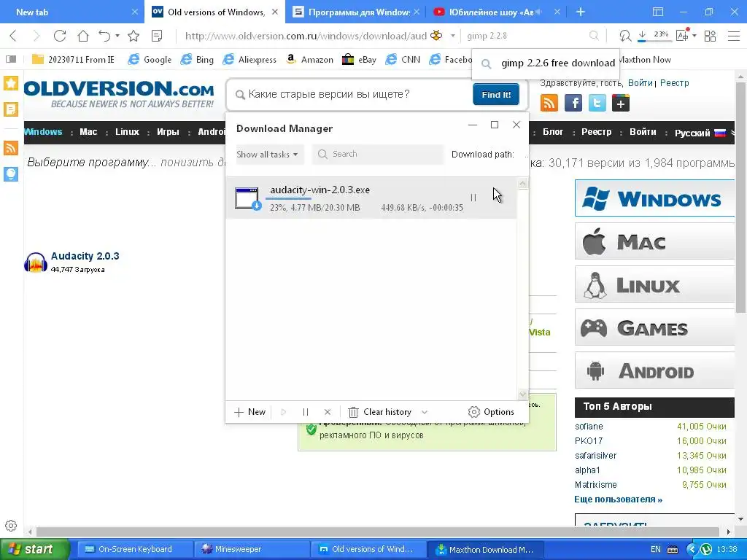Click Еще пользователя link
This screenshot has width=747, height=560.
(618, 499)
